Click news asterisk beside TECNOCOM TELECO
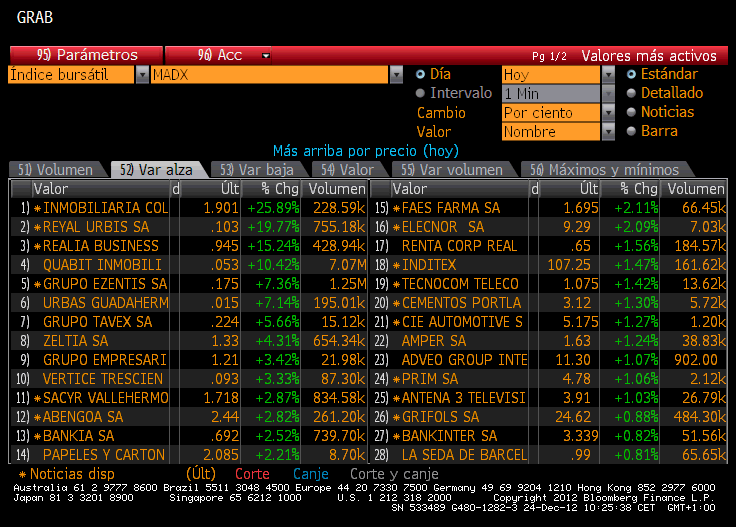 396,284
